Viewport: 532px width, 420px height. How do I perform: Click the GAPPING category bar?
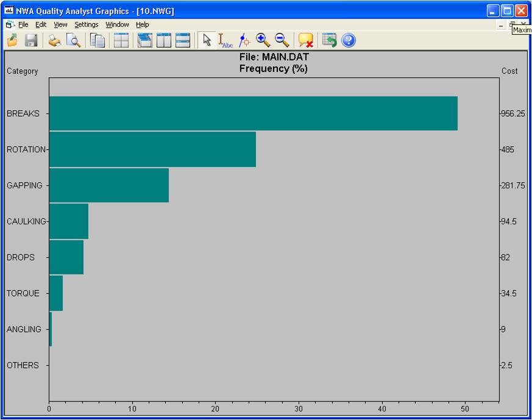(109, 185)
